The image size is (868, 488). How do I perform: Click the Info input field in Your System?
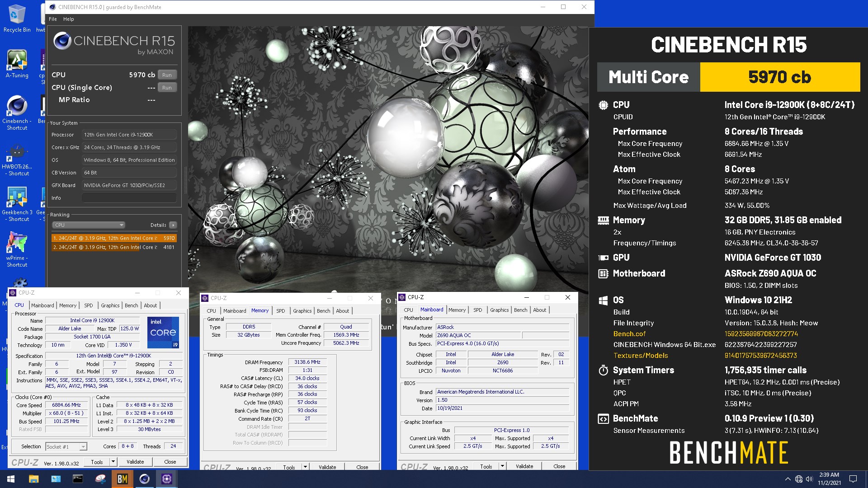(129, 198)
